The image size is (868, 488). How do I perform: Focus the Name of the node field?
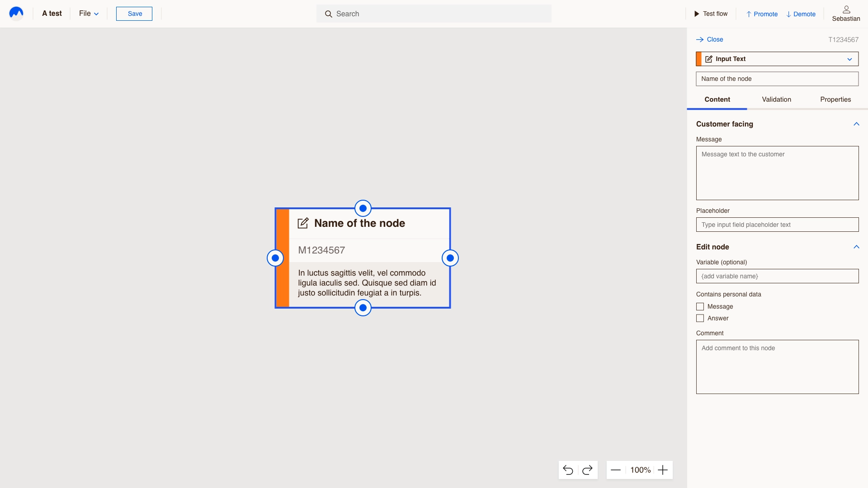pos(777,79)
